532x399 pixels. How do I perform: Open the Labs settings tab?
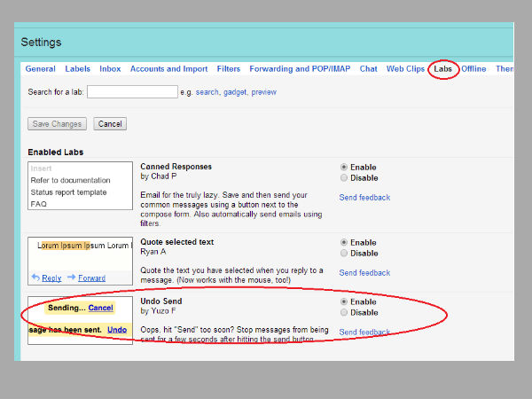(442, 69)
